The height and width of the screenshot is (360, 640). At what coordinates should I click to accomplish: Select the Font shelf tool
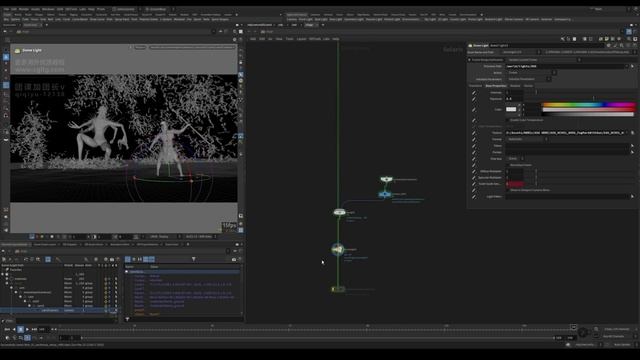tap(134, 19)
